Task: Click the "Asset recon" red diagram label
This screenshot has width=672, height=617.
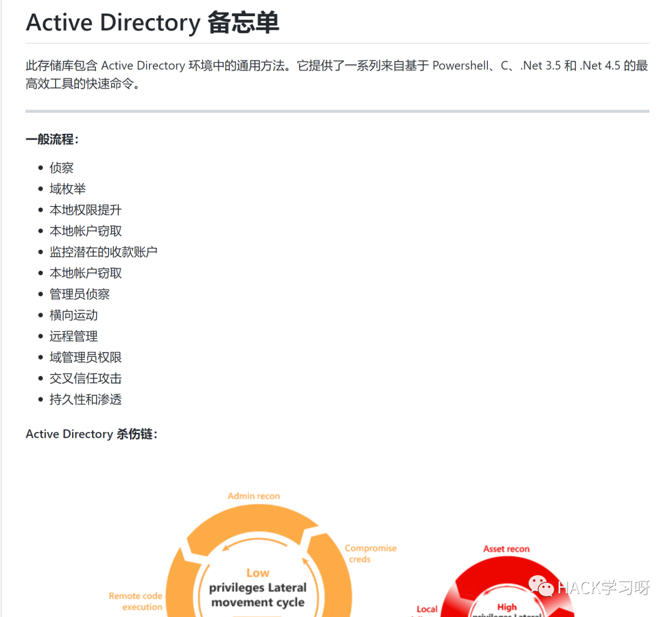Action: (506, 549)
